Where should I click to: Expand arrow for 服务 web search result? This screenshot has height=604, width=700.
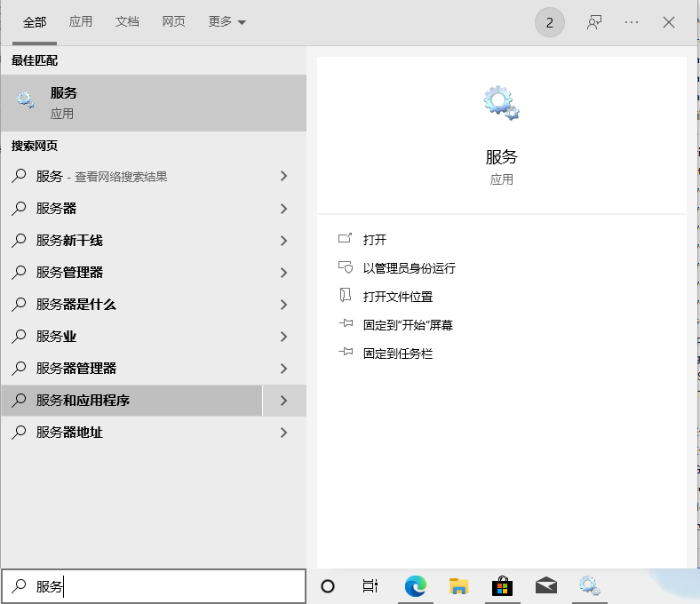pos(284,176)
